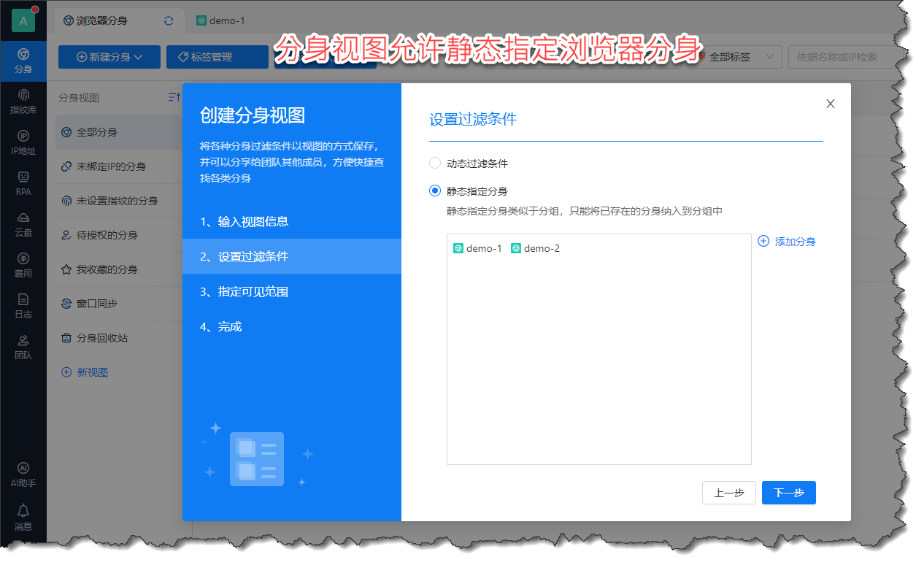Close the 创建分身视图 dialog
The height and width of the screenshot is (565, 924).
(830, 104)
